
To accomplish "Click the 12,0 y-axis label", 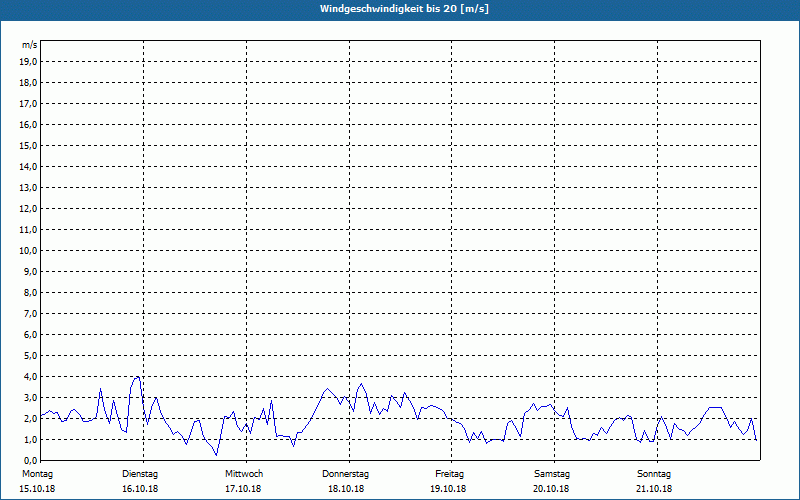I will [28, 209].
